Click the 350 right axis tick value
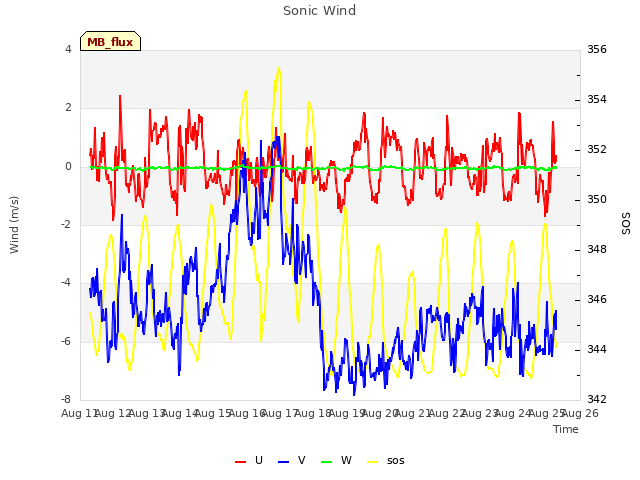This screenshot has width=640, height=480. 597,200
